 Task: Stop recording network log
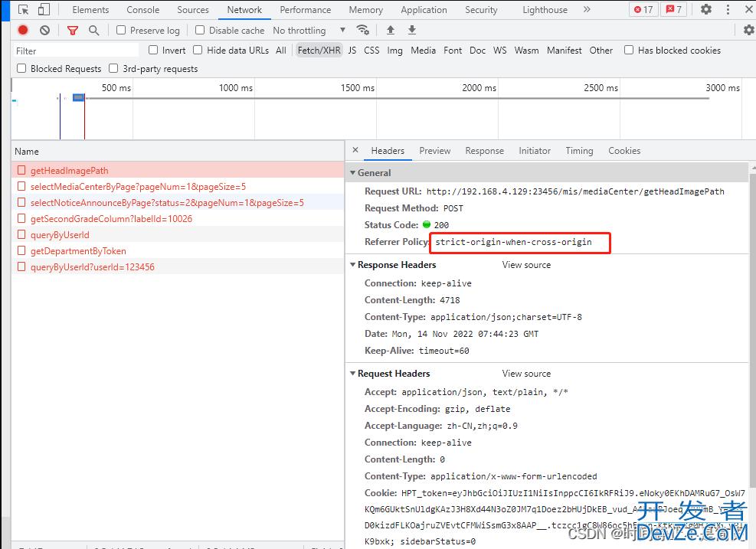tap(23, 31)
